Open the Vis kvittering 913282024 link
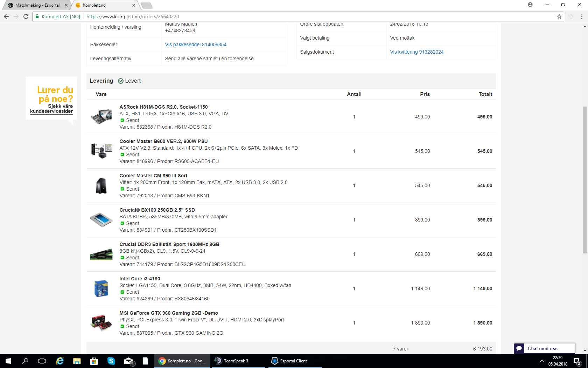The height and width of the screenshot is (368, 588). click(x=417, y=52)
